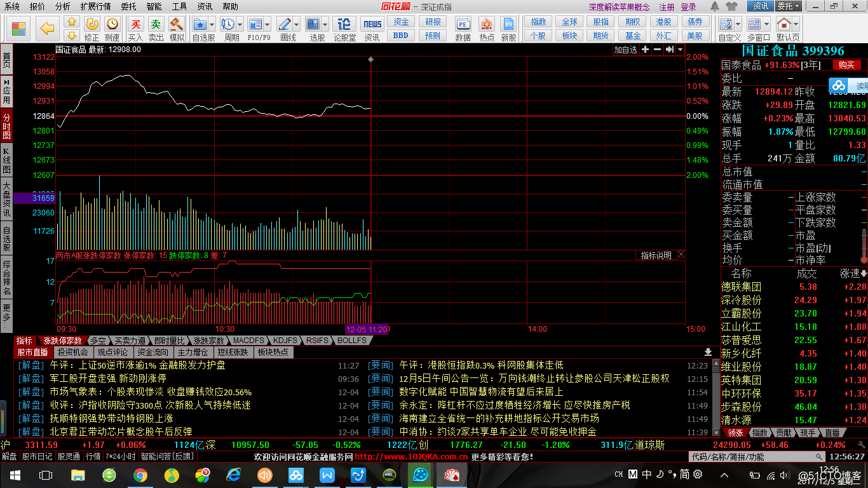The width and height of the screenshot is (868, 488).
Task: Switch to the MACDFS indicator tab
Action: pyautogui.click(x=248, y=341)
